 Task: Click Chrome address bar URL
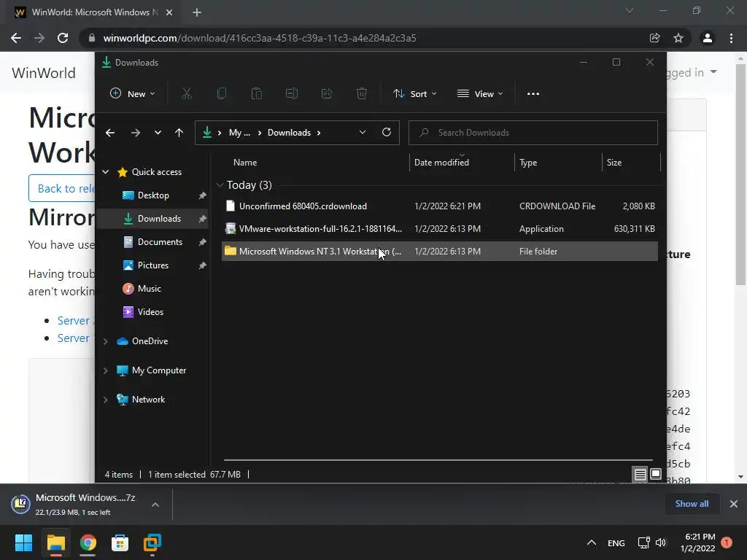(260, 38)
